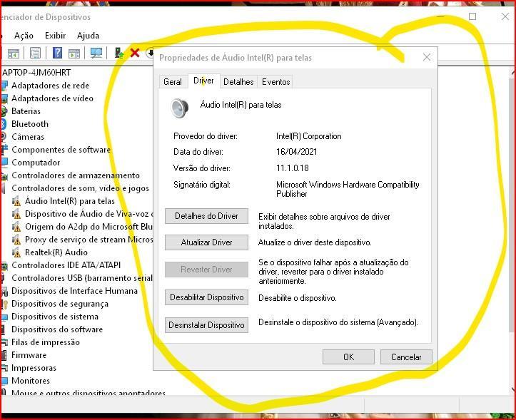Select Adaptadores de rede in the tree

(51, 86)
